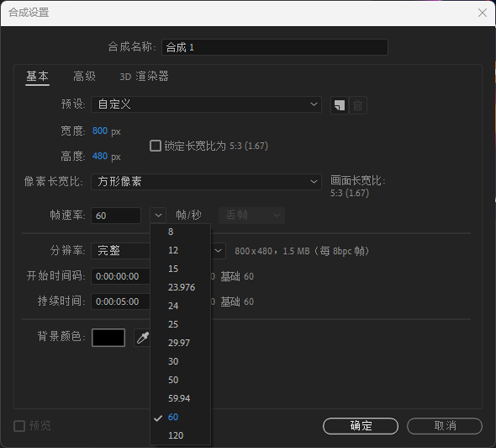This screenshot has height=448, width=496.
Task: Click the save preset icon
Action: [x=339, y=105]
